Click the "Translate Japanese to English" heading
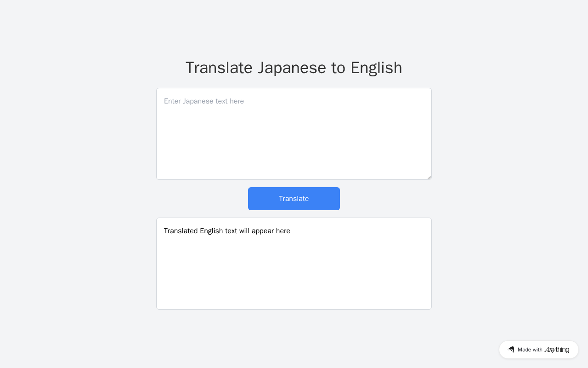588x368 pixels. coord(294,68)
